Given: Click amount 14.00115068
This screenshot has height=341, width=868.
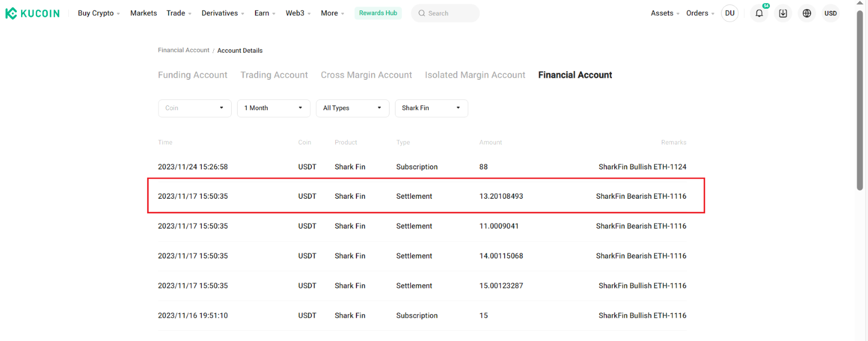Looking at the screenshot, I should 501,256.
